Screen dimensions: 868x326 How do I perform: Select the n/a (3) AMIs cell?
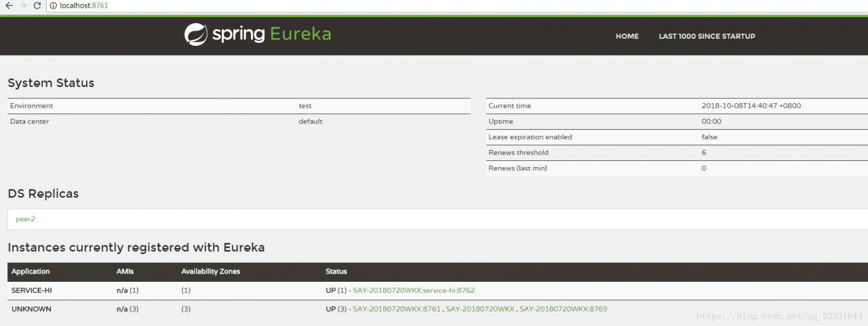127,309
